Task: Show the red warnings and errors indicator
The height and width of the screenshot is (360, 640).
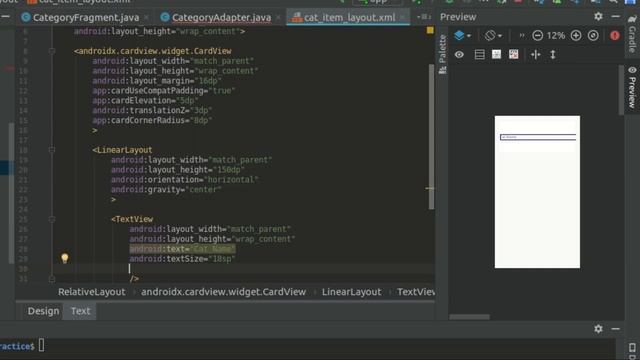Action: [x=615, y=36]
